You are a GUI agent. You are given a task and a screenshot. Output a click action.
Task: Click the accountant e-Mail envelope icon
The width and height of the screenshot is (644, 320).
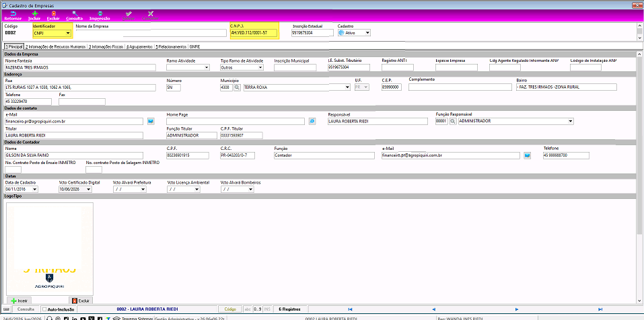pos(528,155)
